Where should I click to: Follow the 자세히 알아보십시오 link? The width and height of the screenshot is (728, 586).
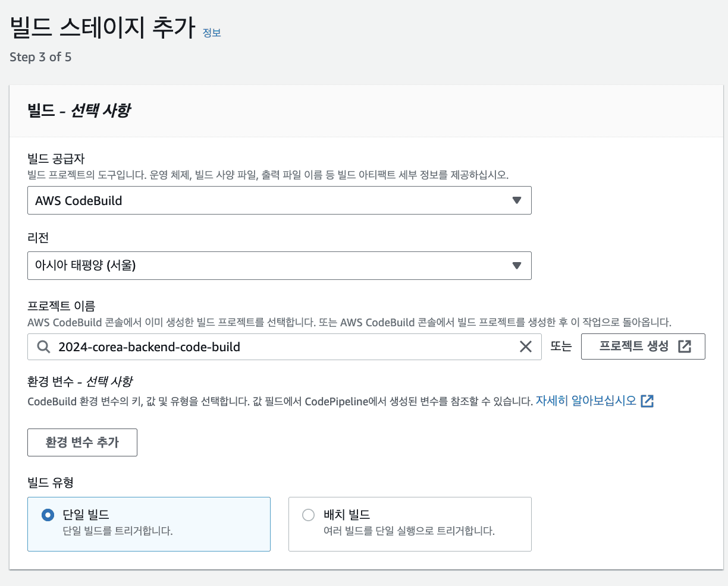point(586,401)
